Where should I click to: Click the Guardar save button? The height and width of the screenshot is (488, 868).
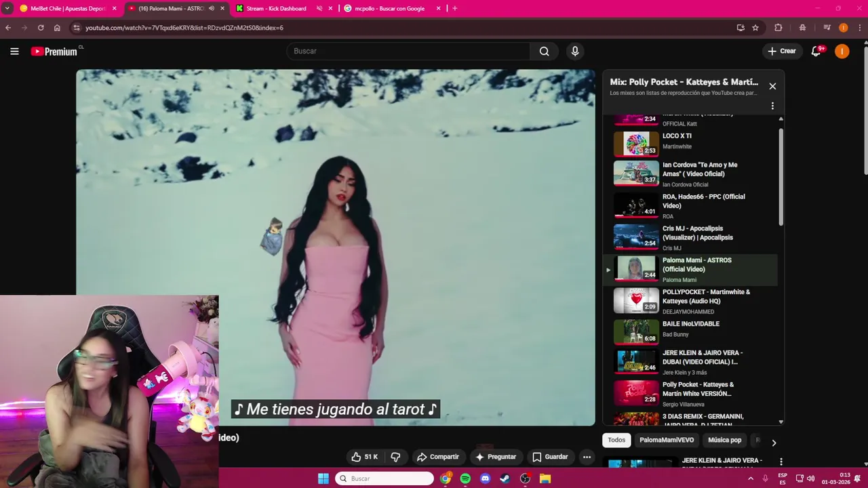point(550,457)
